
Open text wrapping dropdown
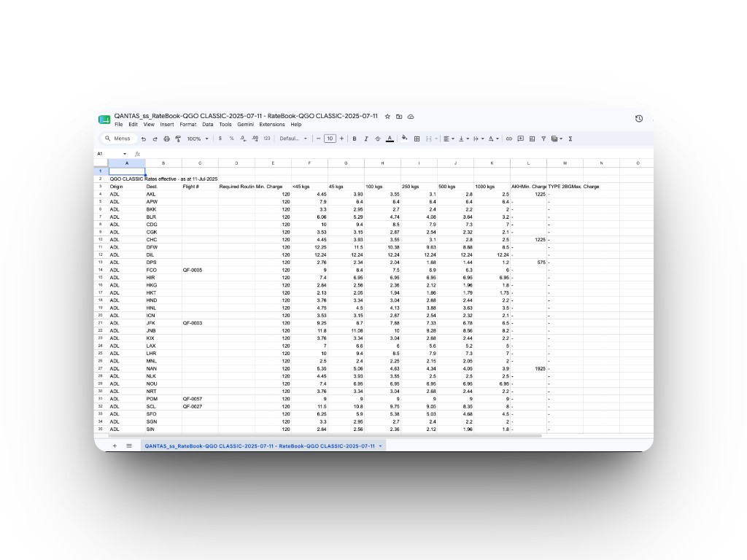point(479,139)
